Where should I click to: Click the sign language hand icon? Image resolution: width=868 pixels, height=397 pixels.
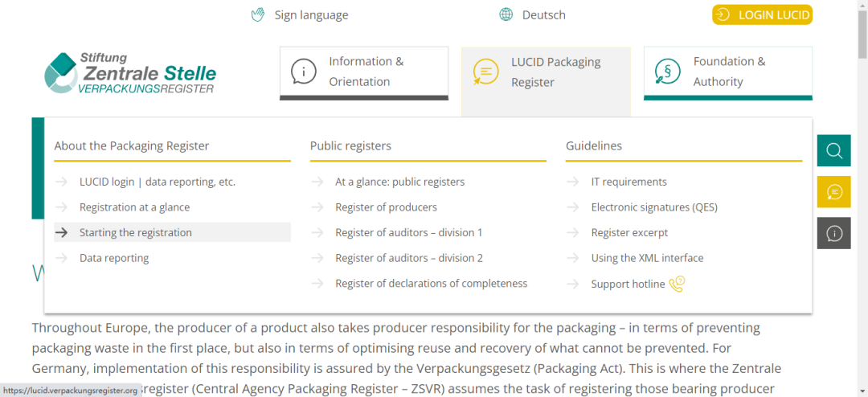click(x=258, y=14)
